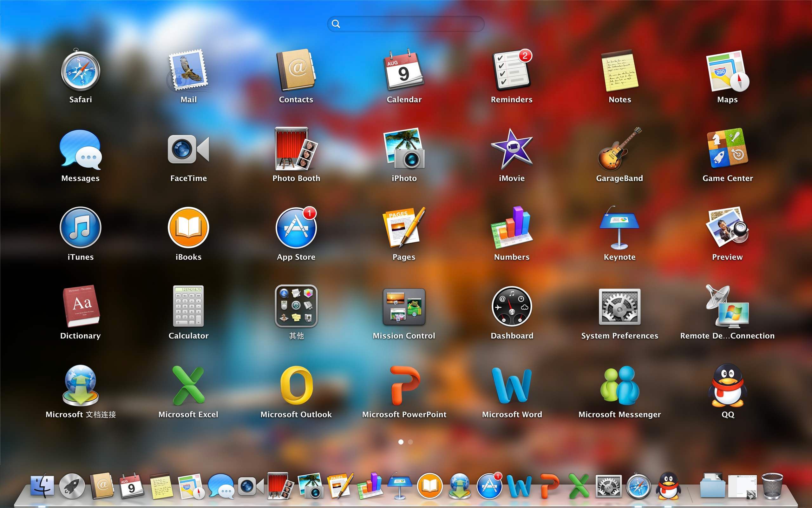Select the first Launchpad page dot
This screenshot has width=812, height=508.
[x=401, y=442]
